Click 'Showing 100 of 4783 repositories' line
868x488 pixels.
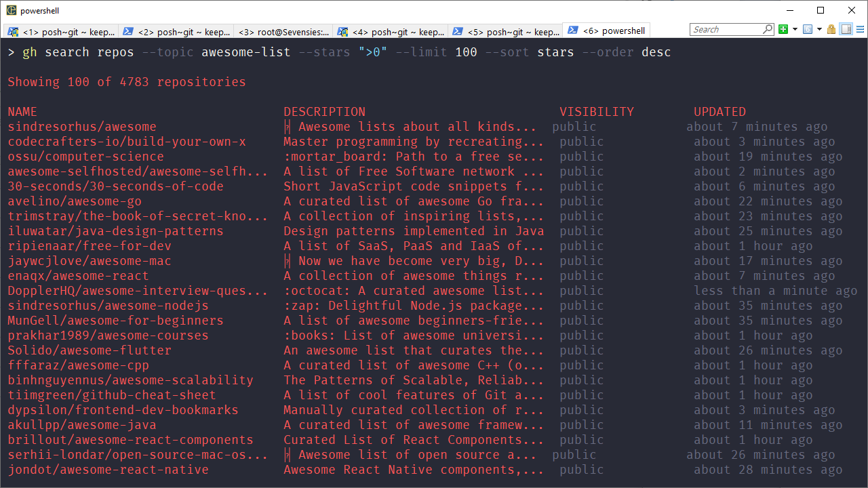(x=127, y=82)
